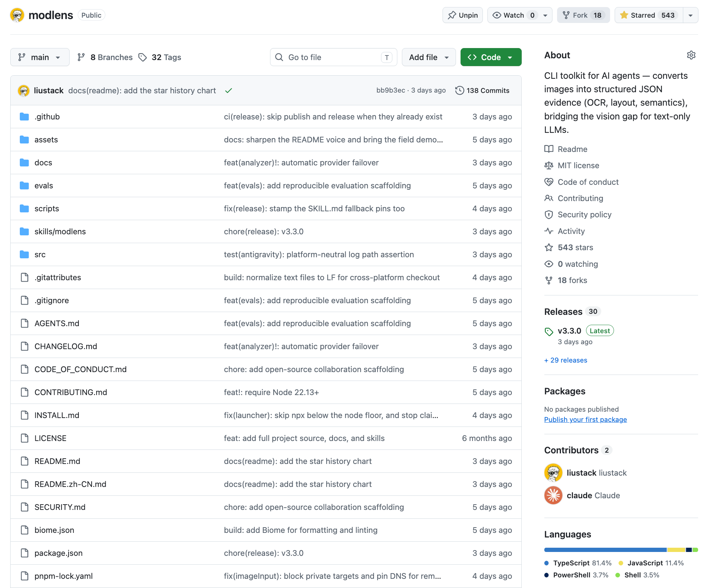Click the tags icon beside 32 Tags

(142, 57)
